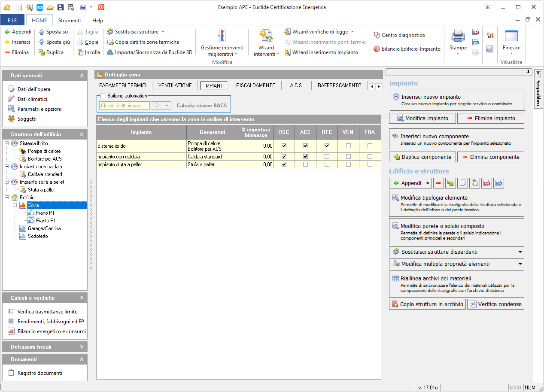Click the Calcola classe BACS link
This screenshot has height=392, width=544.
201,106
